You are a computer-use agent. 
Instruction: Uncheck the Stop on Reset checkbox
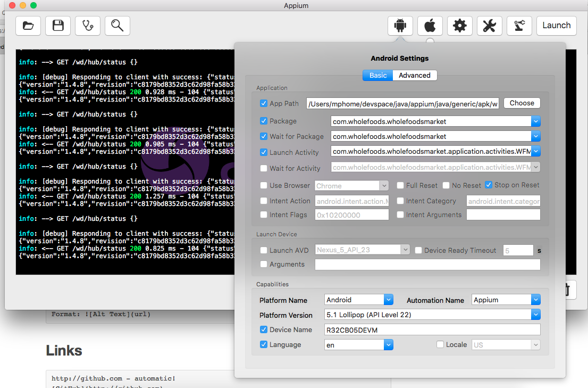488,185
